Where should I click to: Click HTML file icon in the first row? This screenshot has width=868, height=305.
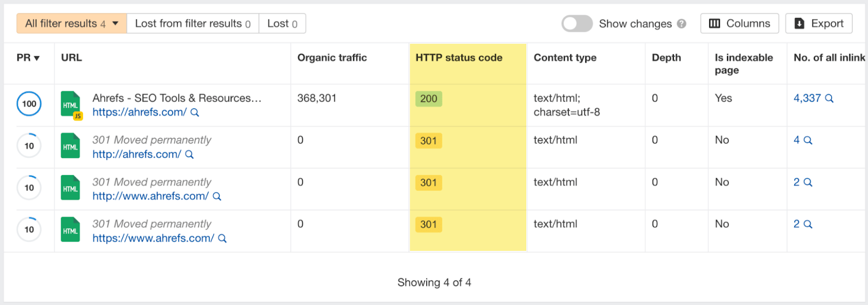pos(71,105)
